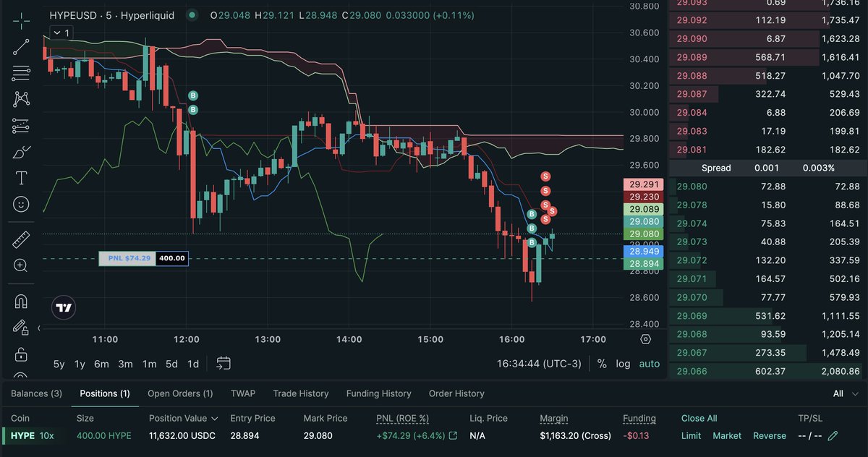The width and height of the screenshot is (868, 457).
Task: Set chart range to 1y
Action: [80, 364]
